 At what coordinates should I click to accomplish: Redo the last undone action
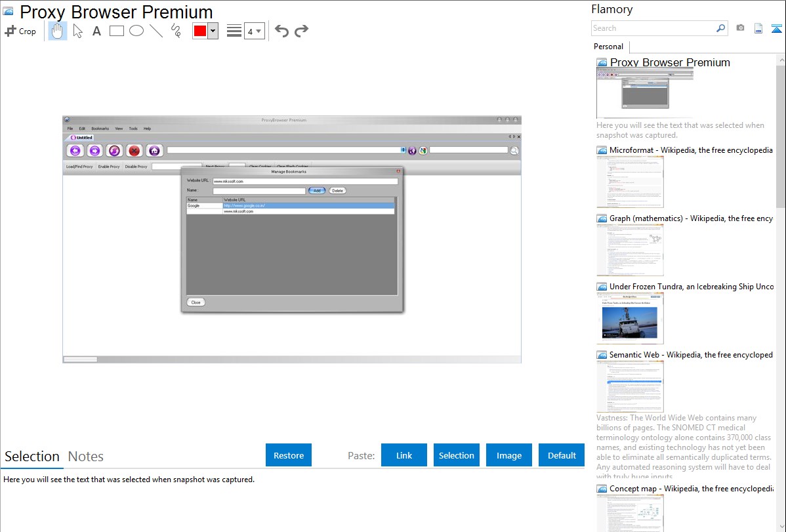(301, 31)
